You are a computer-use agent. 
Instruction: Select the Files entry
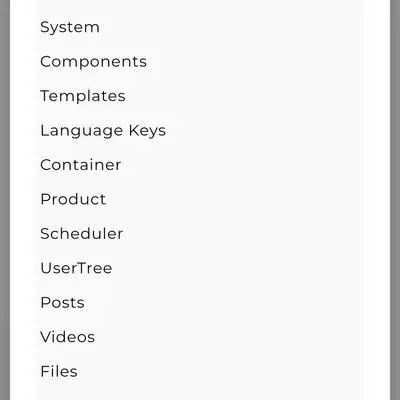[x=59, y=371]
